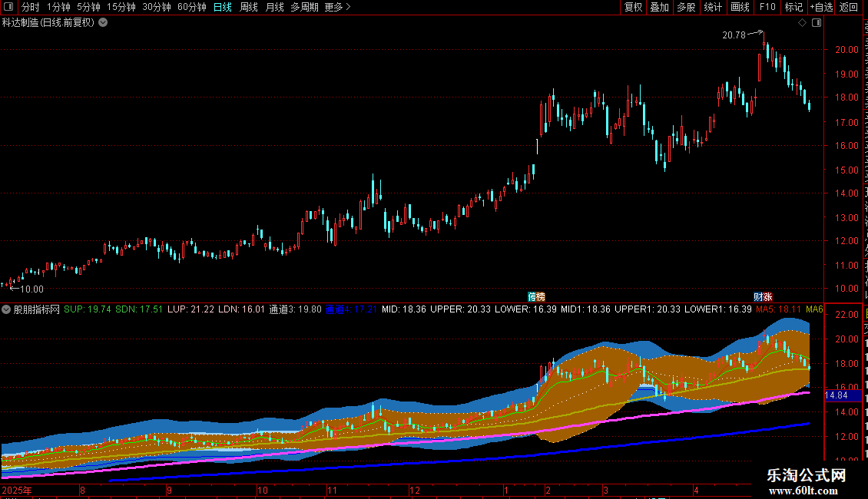Open 多周期 multi-period view
The width and height of the screenshot is (868, 499).
304,7
